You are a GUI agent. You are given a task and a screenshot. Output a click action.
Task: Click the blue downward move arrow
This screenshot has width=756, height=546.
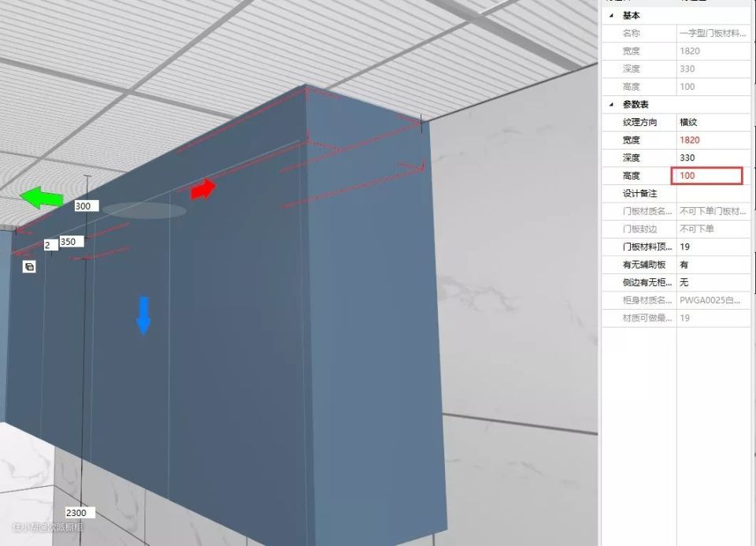click(x=143, y=315)
